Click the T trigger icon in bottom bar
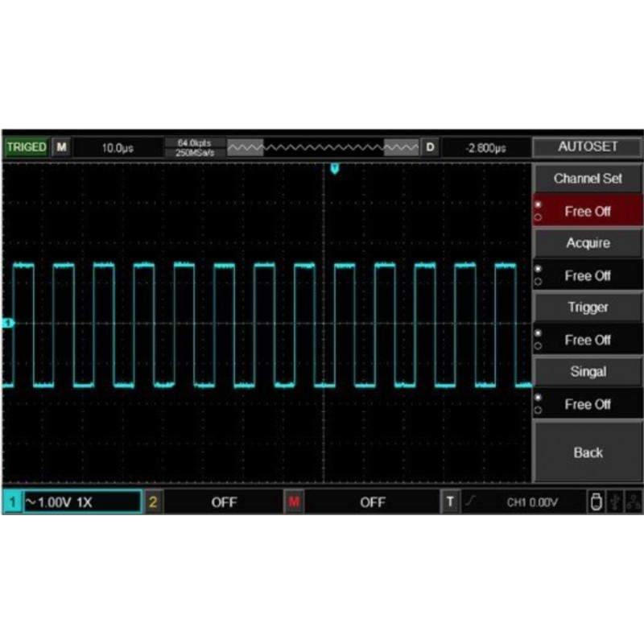644x644 pixels. [451, 502]
